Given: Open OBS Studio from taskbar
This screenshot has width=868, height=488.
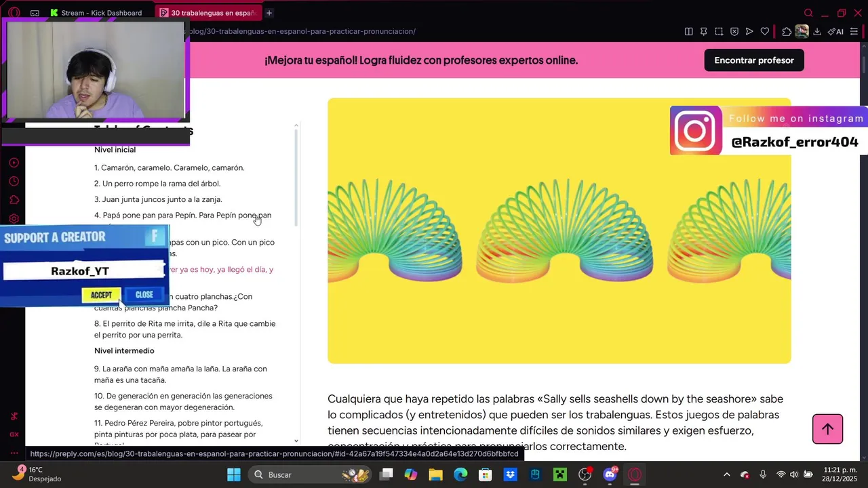Looking at the screenshot, I should point(585,474).
